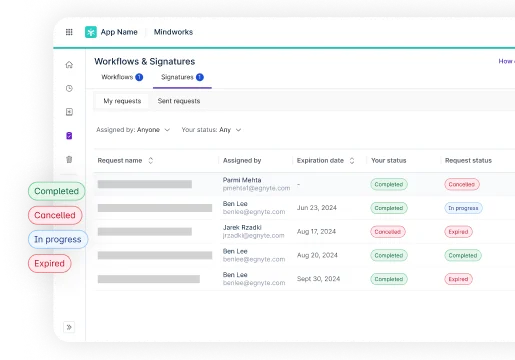
Task: Click the In progress request status badge in table
Action: (463, 208)
